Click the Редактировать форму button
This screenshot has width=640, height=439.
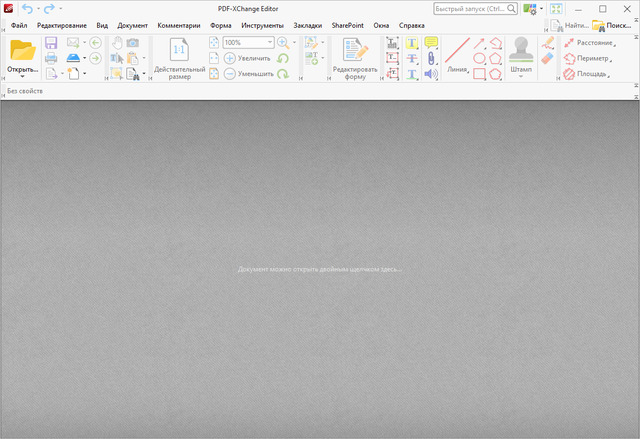pyautogui.click(x=355, y=58)
